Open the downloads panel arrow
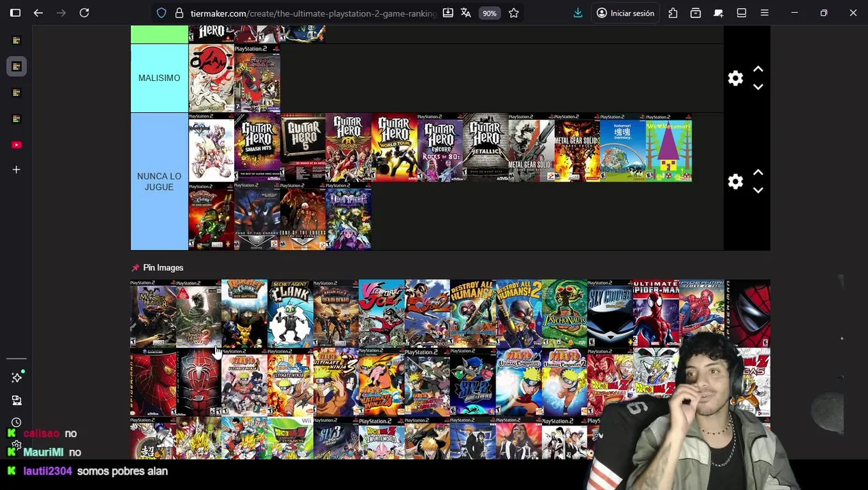 point(578,13)
